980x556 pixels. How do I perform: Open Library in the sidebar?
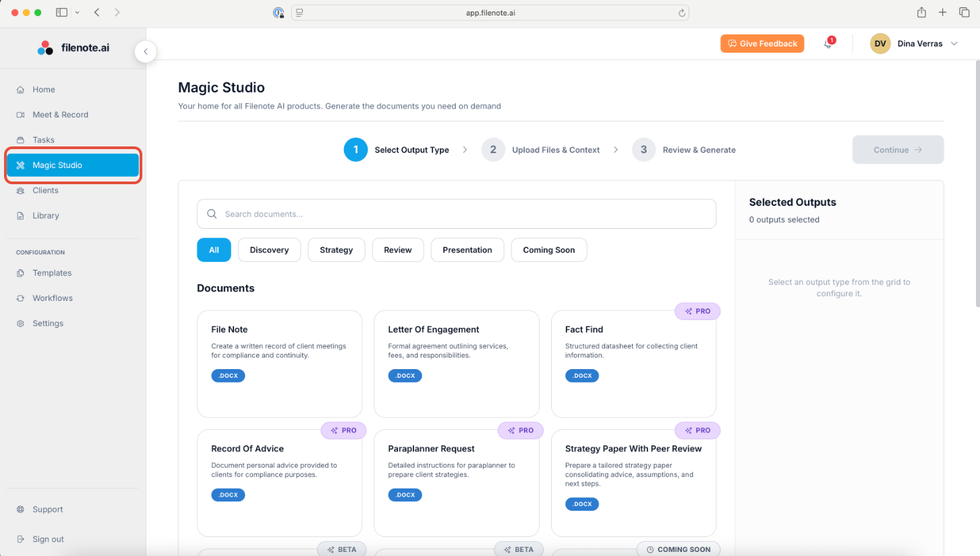point(73,216)
